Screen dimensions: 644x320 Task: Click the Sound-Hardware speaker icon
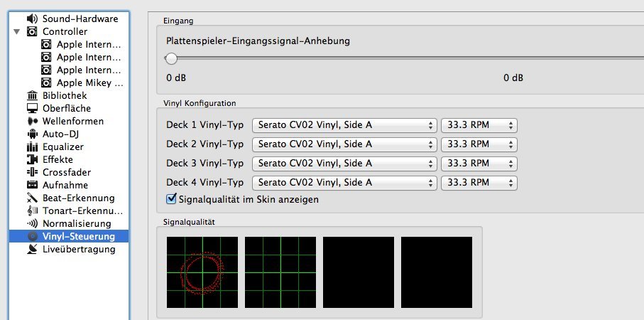click(32, 18)
